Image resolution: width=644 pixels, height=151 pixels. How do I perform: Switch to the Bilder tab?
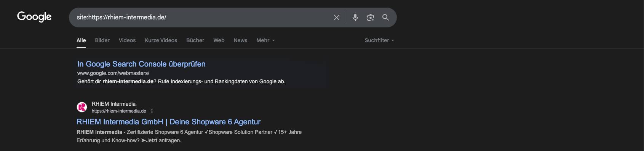coord(102,40)
